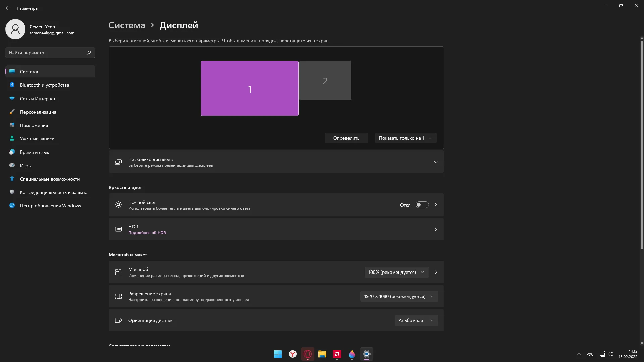Open File Explorer from taskbar

(322, 354)
